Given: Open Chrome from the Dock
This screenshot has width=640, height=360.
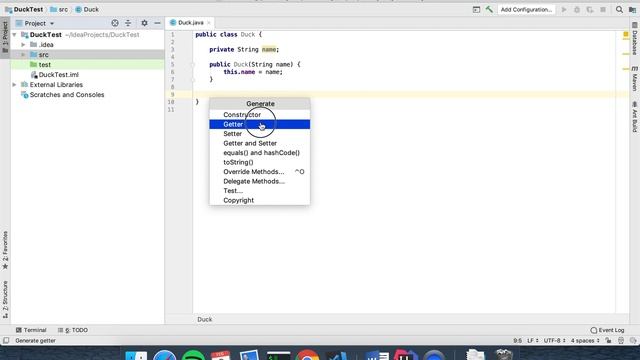Looking at the screenshot, I should (307, 355).
